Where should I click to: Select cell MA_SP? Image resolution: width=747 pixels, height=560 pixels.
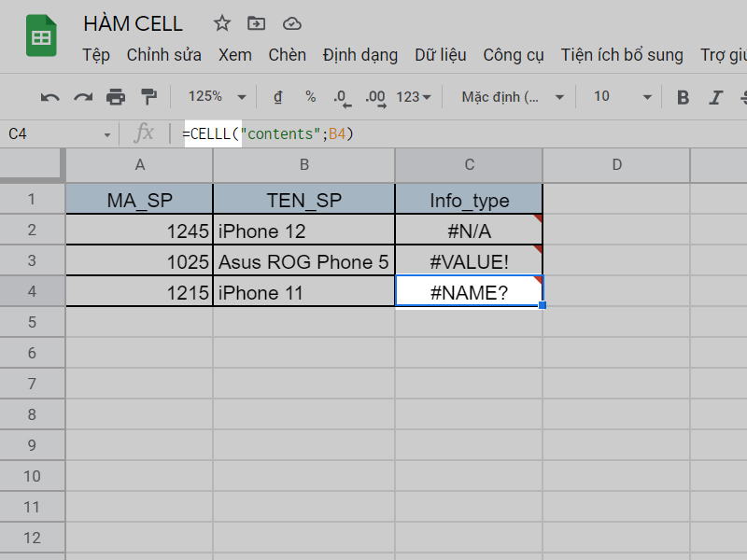(x=139, y=200)
